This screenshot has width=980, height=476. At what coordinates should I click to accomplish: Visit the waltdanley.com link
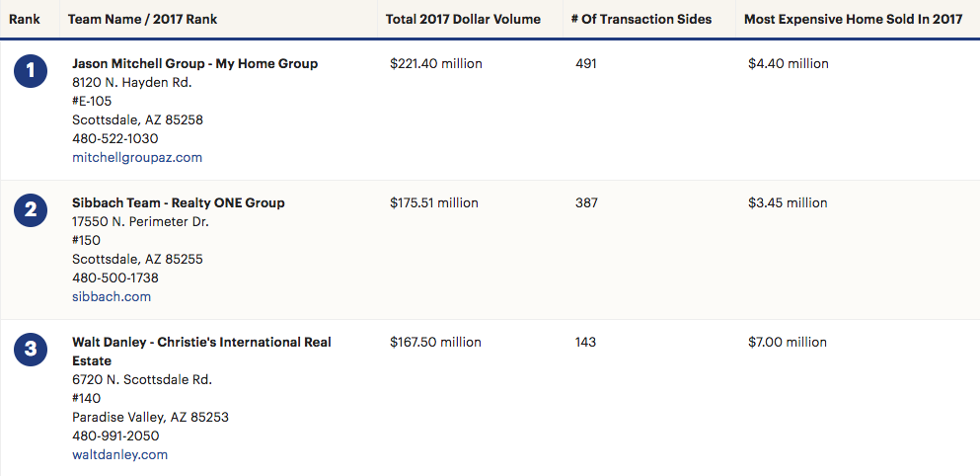(x=119, y=455)
